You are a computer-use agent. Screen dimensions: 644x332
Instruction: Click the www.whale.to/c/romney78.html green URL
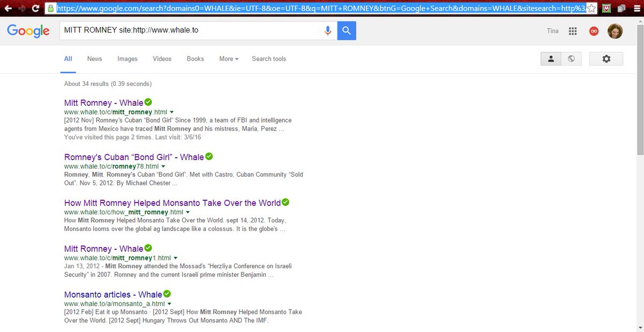pyautogui.click(x=112, y=167)
